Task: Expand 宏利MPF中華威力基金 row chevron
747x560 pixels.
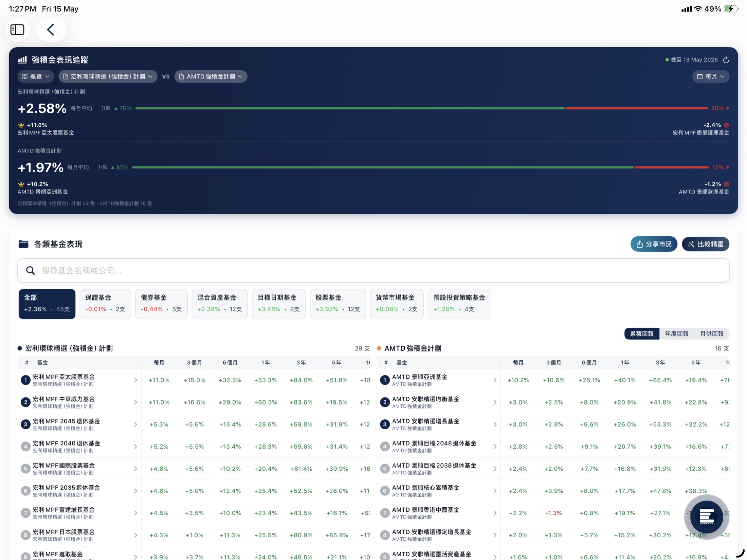Action: coord(135,402)
